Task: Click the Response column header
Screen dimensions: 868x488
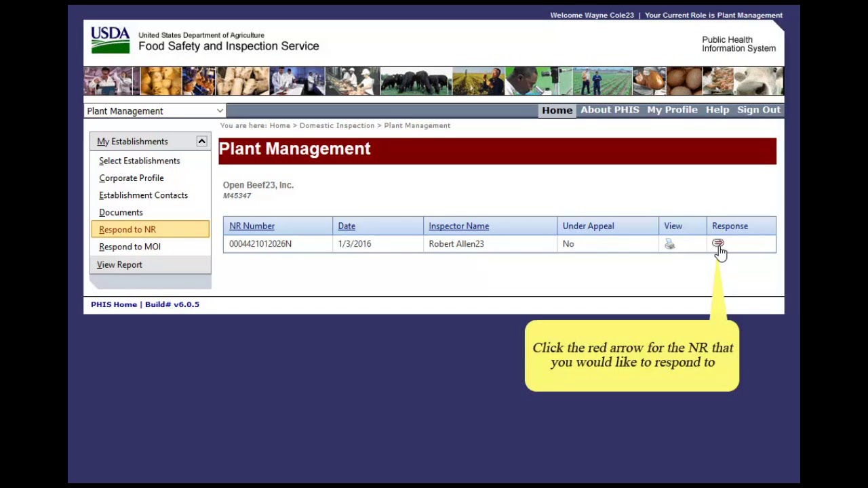Action: coord(730,226)
